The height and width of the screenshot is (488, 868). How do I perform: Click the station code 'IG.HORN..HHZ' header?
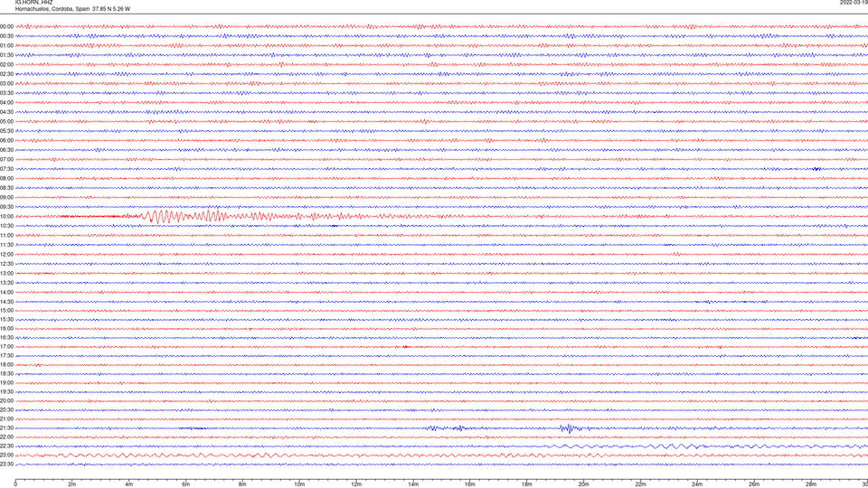point(33,2)
